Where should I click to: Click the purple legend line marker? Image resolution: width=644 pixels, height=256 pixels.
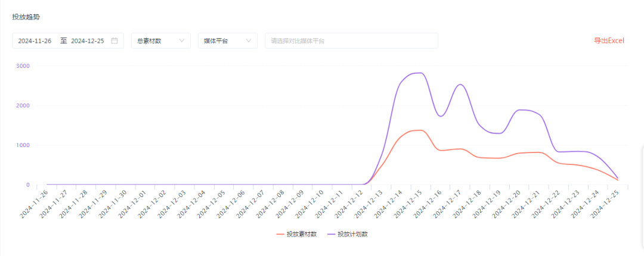point(331,234)
